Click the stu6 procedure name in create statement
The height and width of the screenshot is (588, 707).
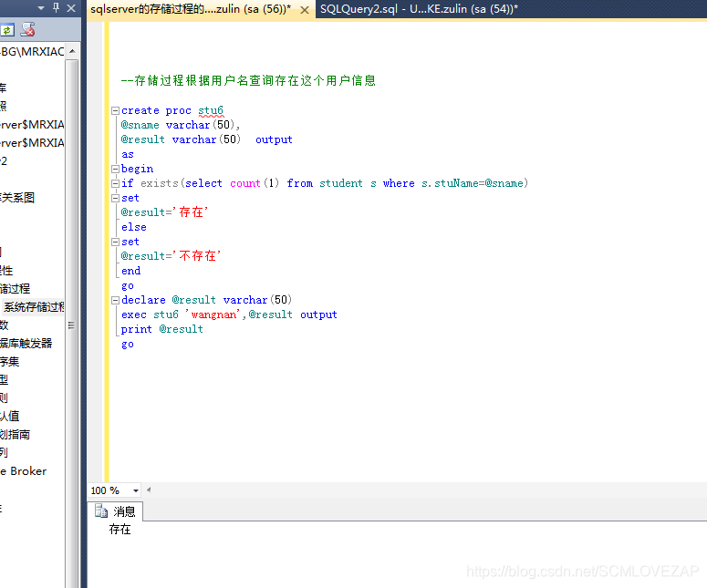[211, 110]
